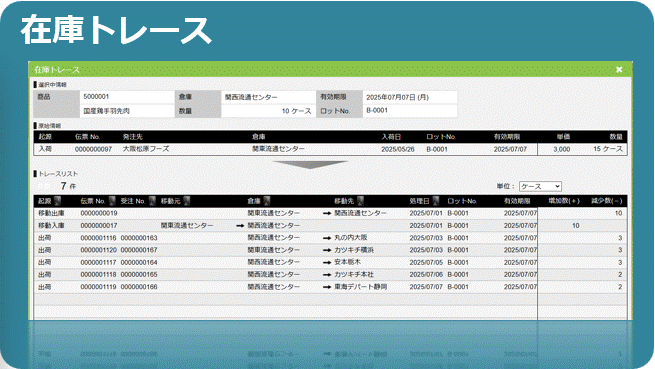Click order number 0000000165
Image resolution: width=655 pixels, height=369 pixels.
(139, 275)
